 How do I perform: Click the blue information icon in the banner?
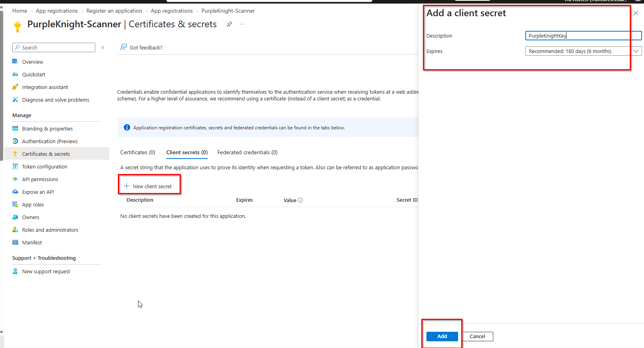pos(127,127)
